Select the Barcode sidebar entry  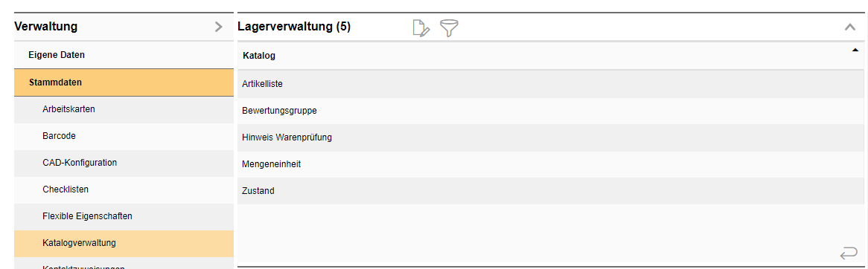pyautogui.click(x=124, y=136)
